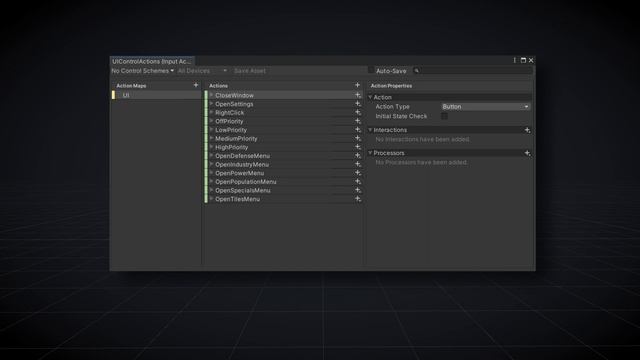
Task: Expand the RightClick action bindings
Action: (211, 112)
